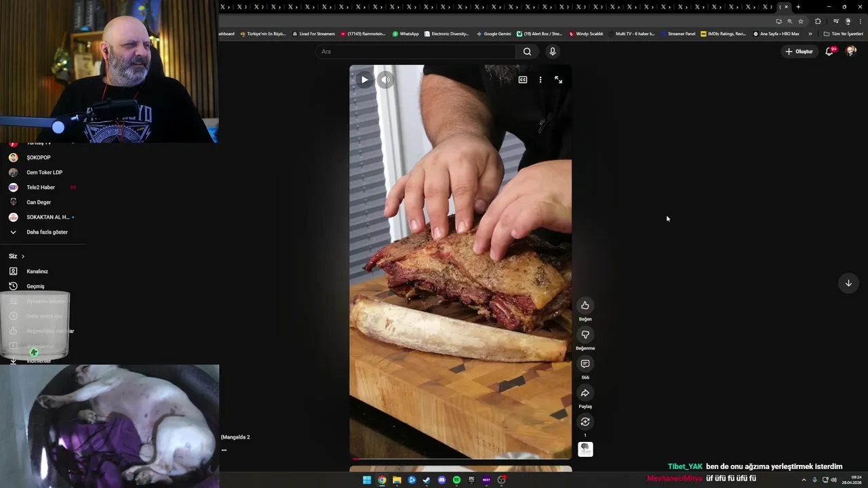Open the browser zoom magnifier icon
This screenshot has height=488, width=868.
[789, 21]
